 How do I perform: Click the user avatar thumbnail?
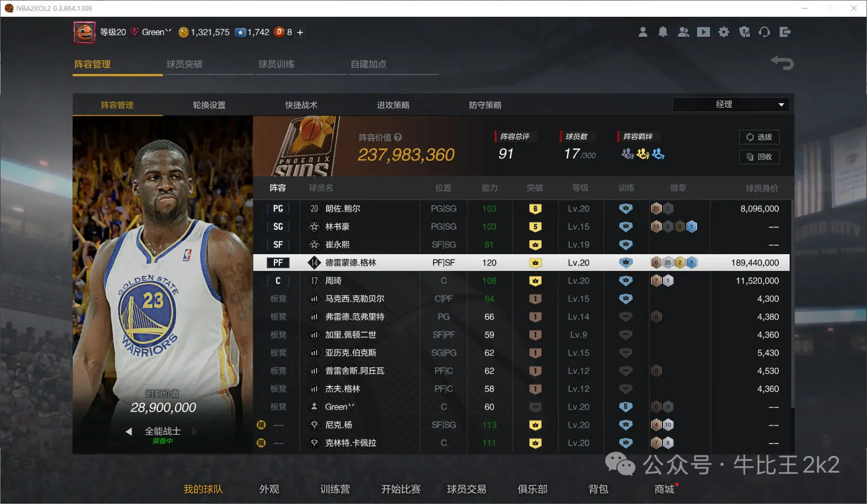[x=84, y=32]
